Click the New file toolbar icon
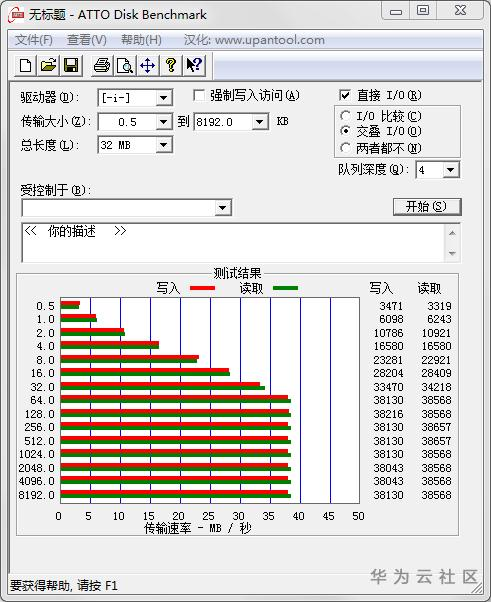 tap(26, 65)
